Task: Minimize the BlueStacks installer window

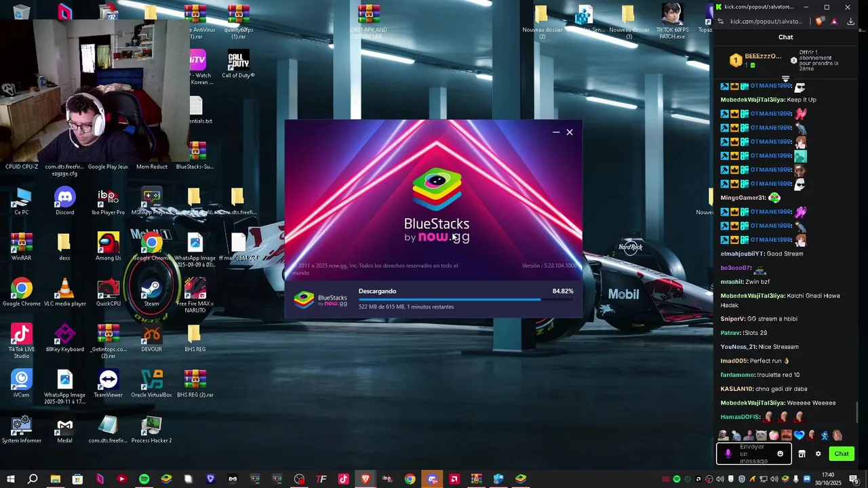Action: tap(556, 132)
